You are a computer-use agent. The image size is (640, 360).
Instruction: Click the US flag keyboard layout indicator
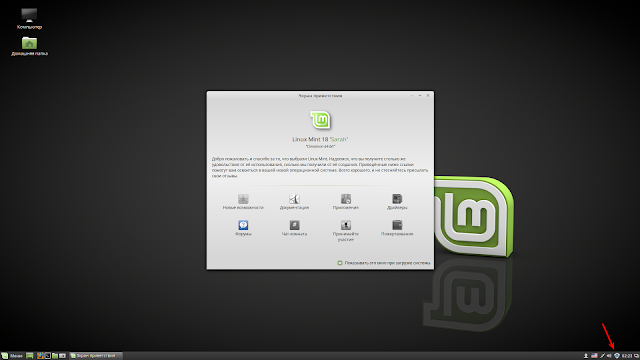click(x=594, y=356)
